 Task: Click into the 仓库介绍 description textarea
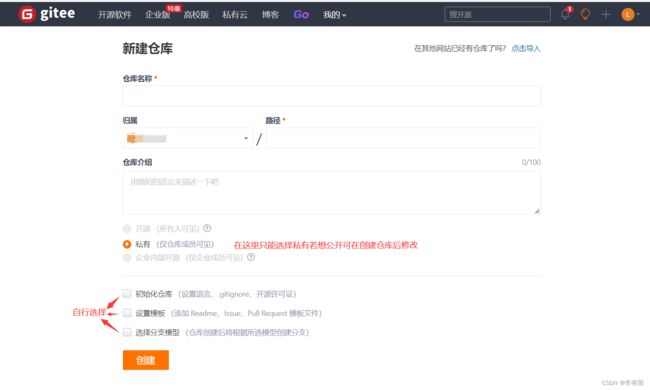coord(332,193)
